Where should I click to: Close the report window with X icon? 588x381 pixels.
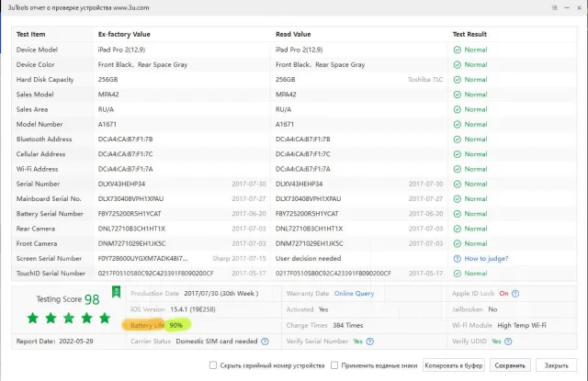tap(580, 7)
